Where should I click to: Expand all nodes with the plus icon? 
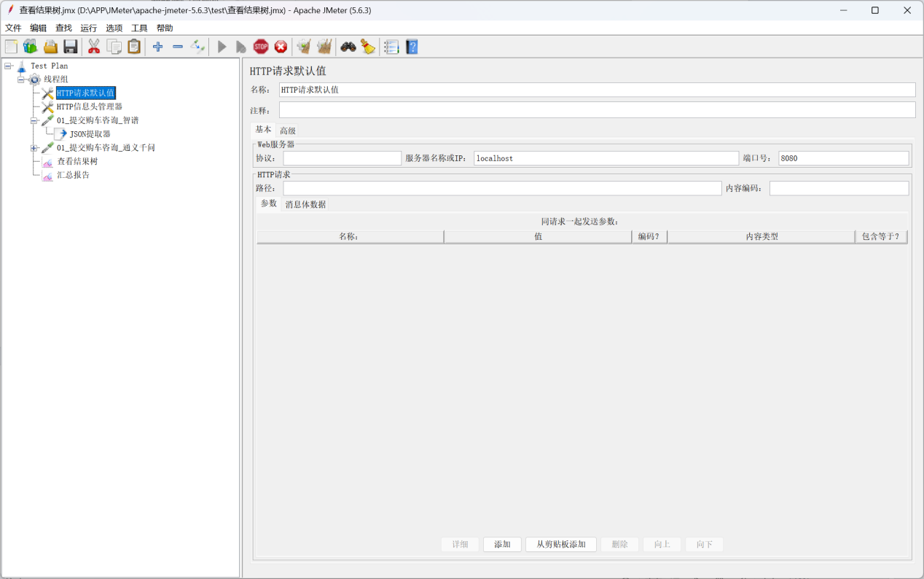click(x=157, y=47)
